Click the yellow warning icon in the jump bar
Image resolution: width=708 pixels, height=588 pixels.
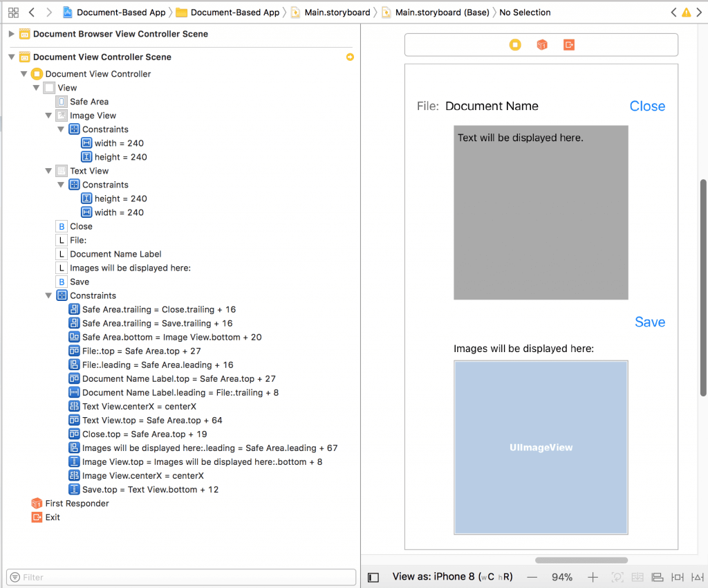point(687,12)
